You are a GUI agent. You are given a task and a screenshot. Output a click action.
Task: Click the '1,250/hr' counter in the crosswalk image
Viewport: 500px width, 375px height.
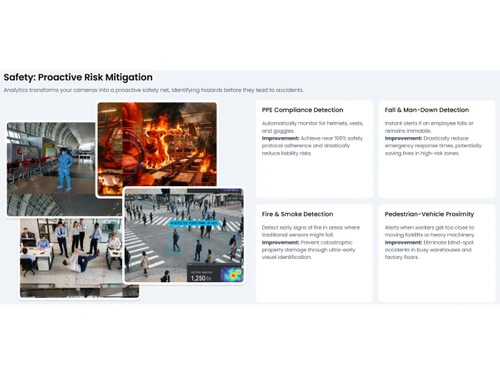201,278
